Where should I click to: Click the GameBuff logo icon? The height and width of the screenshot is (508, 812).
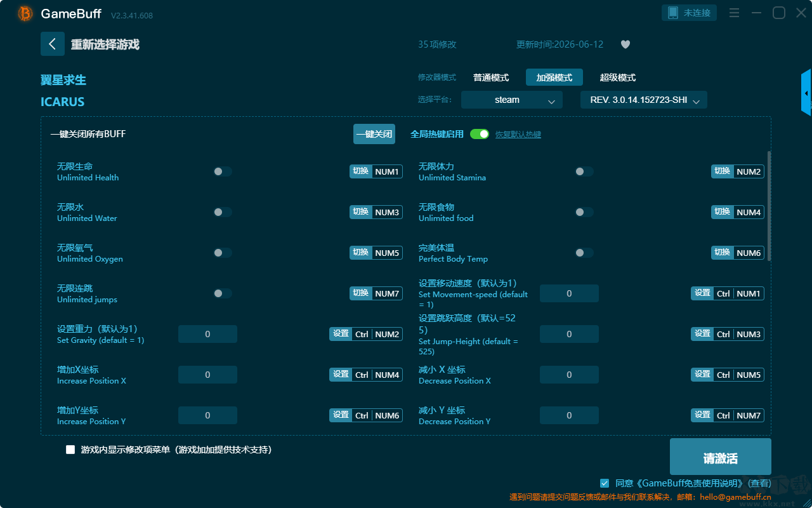(x=25, y=13)
